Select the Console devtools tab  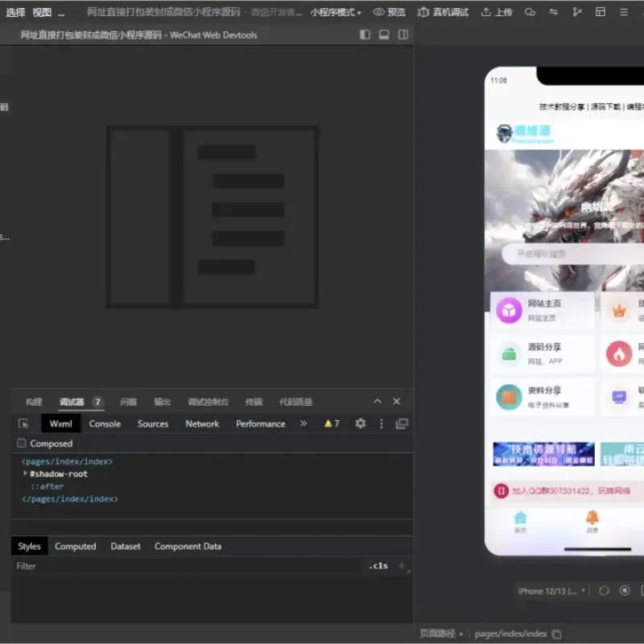point(105,423)
